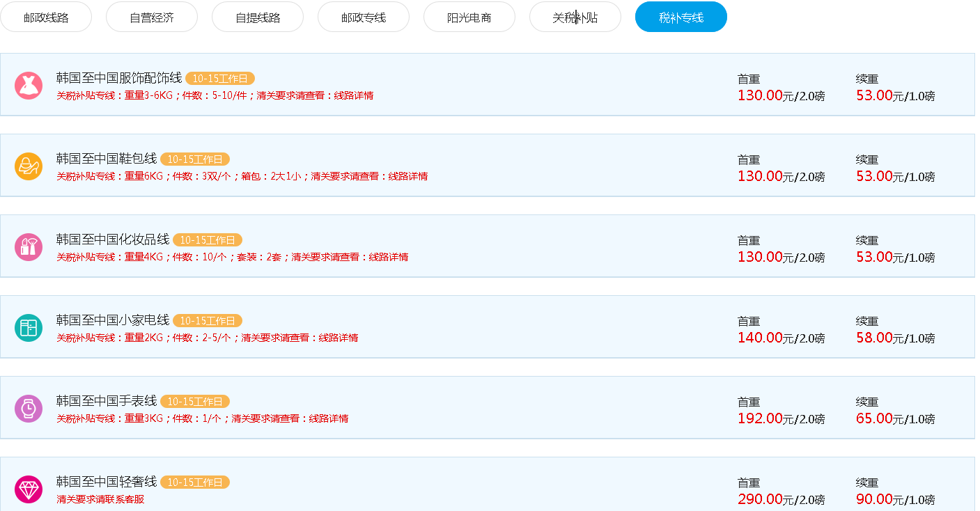Image resolution: width=980 pixels, height=511 pixels.
Task: Open the 韩国至中国化妆品线 route title
Action: 113,239
